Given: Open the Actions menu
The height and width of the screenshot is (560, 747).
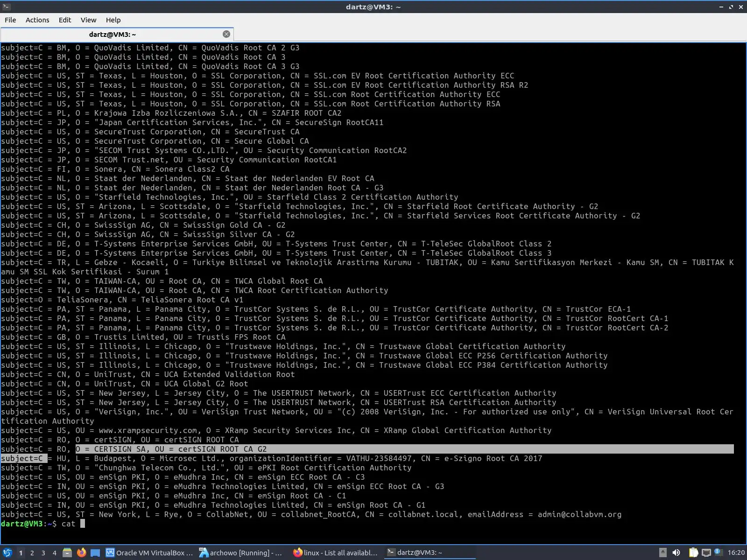Looking at the screenshot, I should click(37, 20).
